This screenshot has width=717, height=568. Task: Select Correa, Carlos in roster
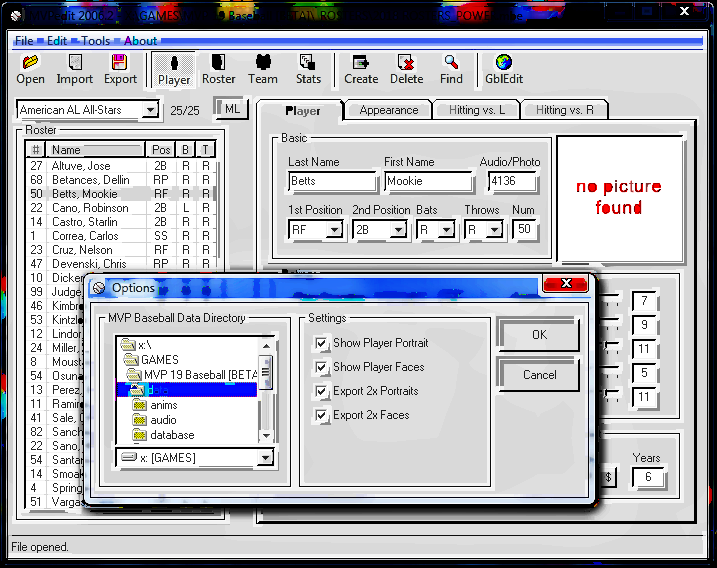(120, 236)
